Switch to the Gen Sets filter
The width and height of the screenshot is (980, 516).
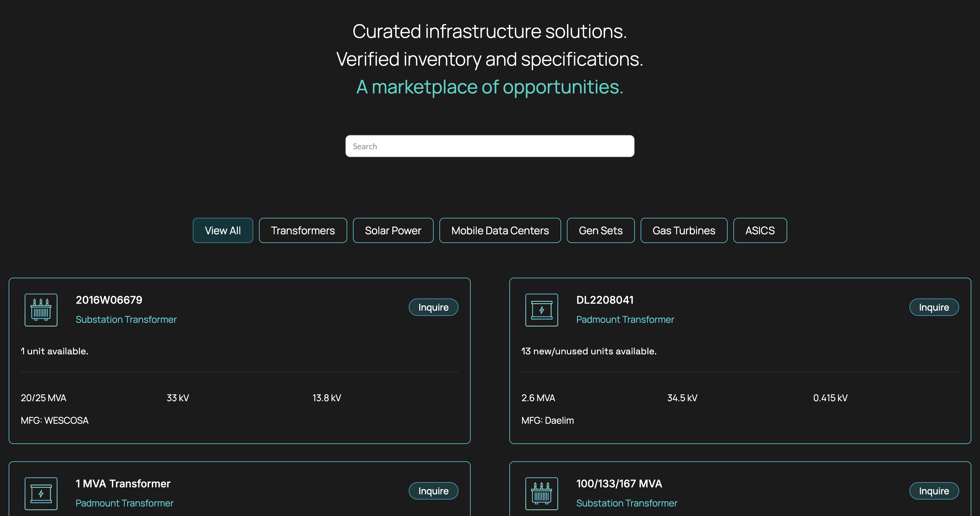tap(601, 230)
